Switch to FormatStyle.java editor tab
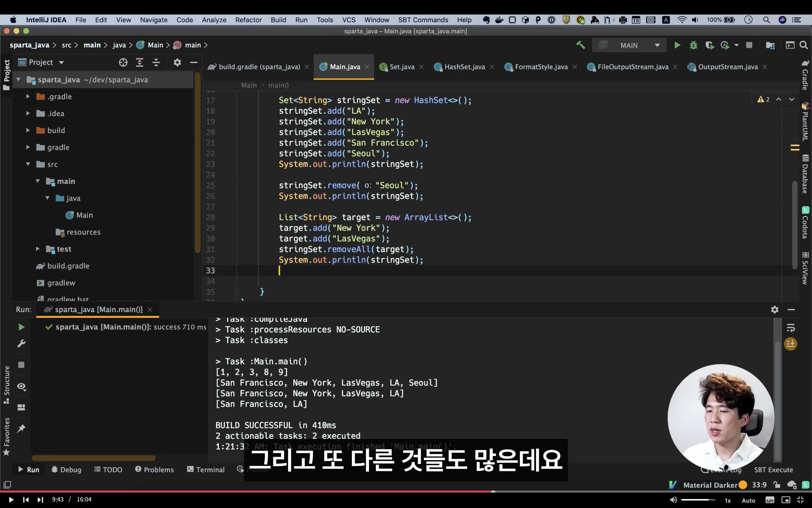Viewport: 812px width, 508px height. point(541,67)
